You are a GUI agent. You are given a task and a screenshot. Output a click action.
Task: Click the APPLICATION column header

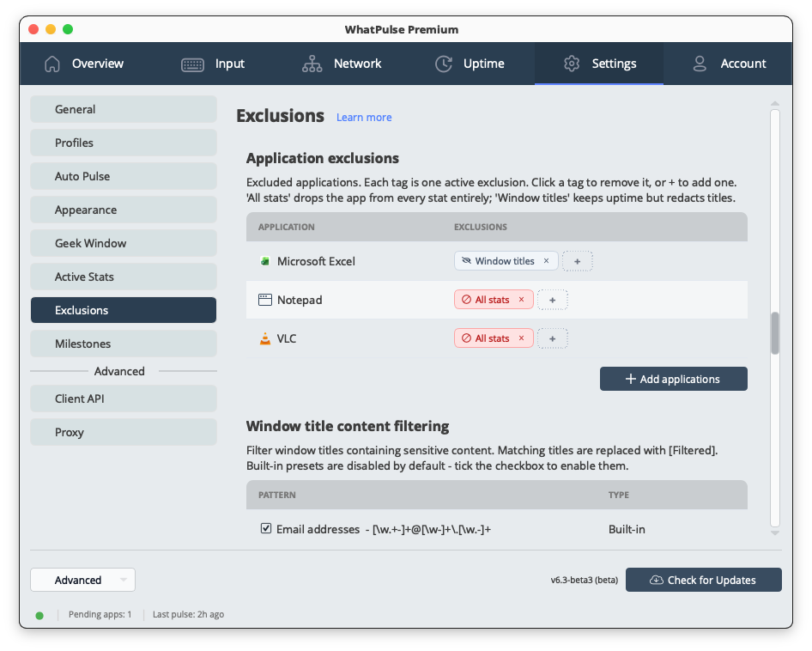[x=287, y=227]
